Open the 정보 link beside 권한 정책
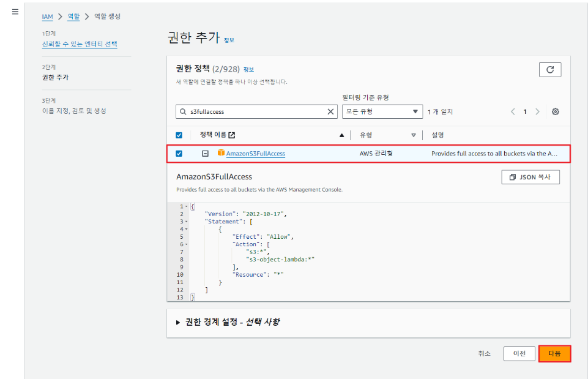Image resolution: width=588 pixels, height=379 pixels. click(248, 69)
